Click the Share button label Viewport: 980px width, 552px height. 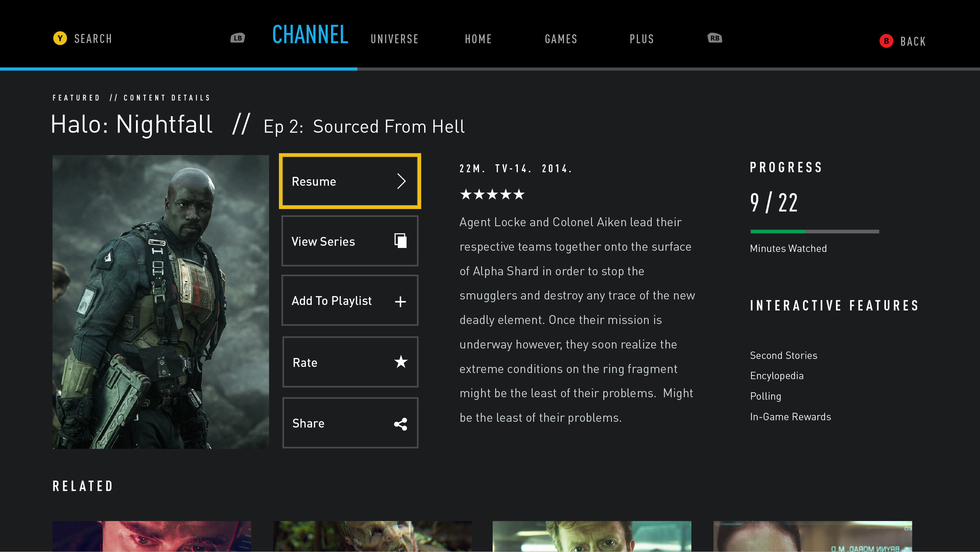point(308,423)
